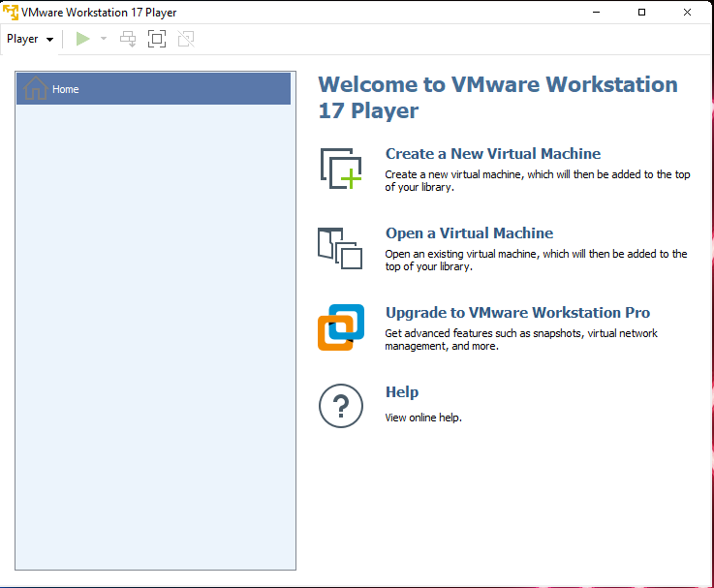Open the Player menu dropdown

click(x=30, y=39)
